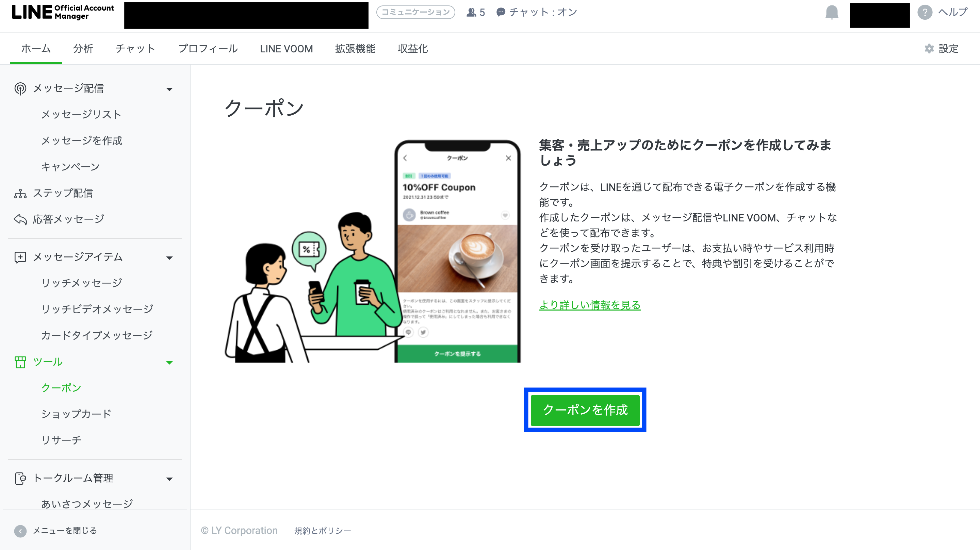Collapse the ツール section arrow
The image size is (980, 550).
pos(169,363)
